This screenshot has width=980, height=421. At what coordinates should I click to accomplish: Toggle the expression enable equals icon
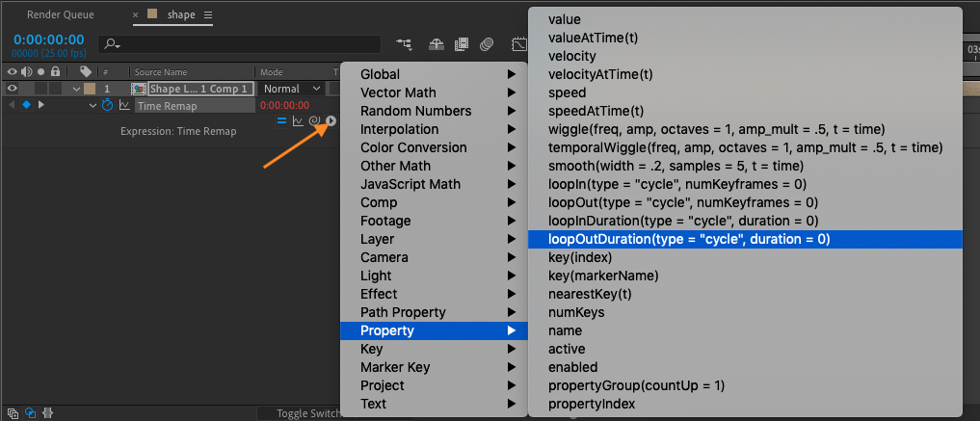(x=282, y=120)
